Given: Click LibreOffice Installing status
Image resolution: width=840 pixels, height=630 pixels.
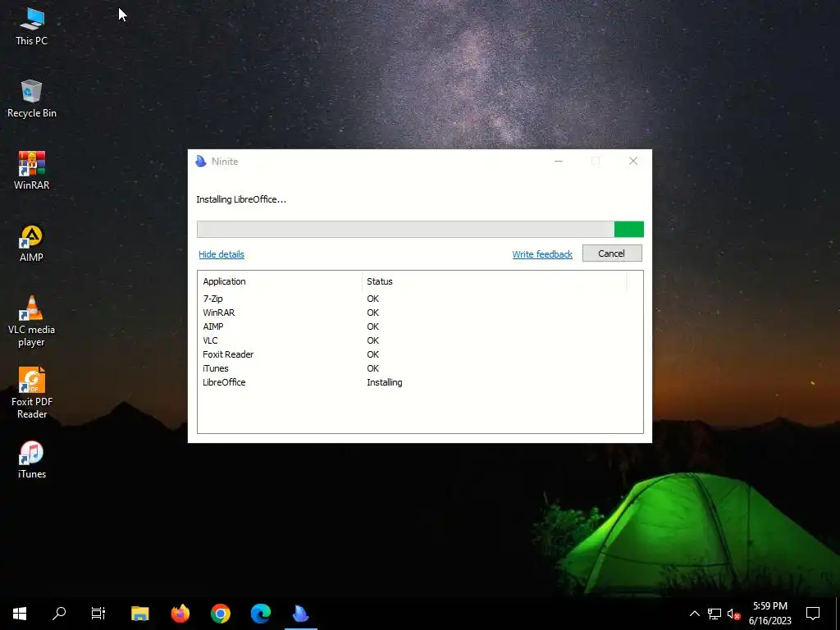Looking at the screenshot, I should point(384,382).
